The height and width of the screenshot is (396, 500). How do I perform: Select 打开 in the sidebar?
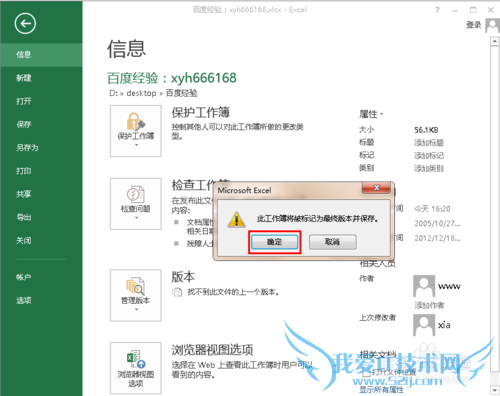click(41, 101)
